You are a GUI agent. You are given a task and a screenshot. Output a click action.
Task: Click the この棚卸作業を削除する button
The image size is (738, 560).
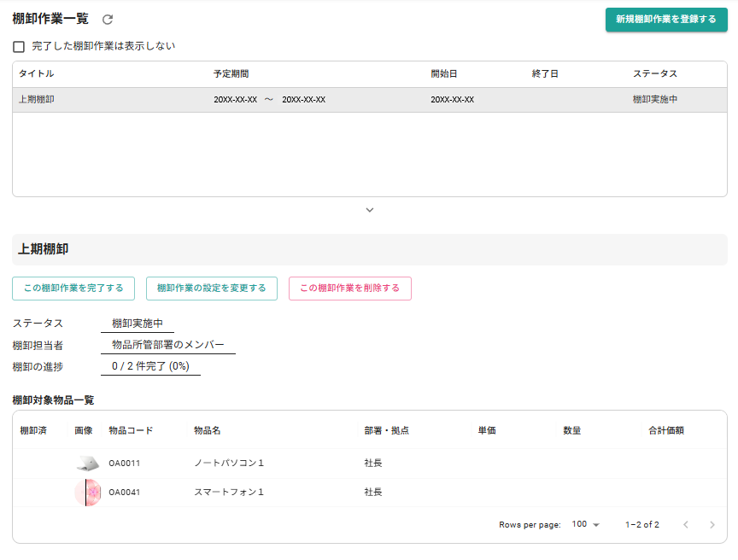click(349, 289)
